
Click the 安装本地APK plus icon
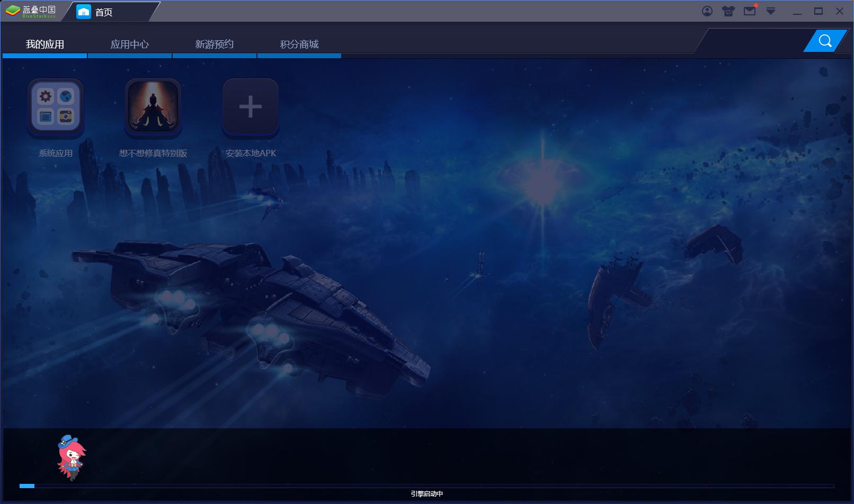click(251, 107)
